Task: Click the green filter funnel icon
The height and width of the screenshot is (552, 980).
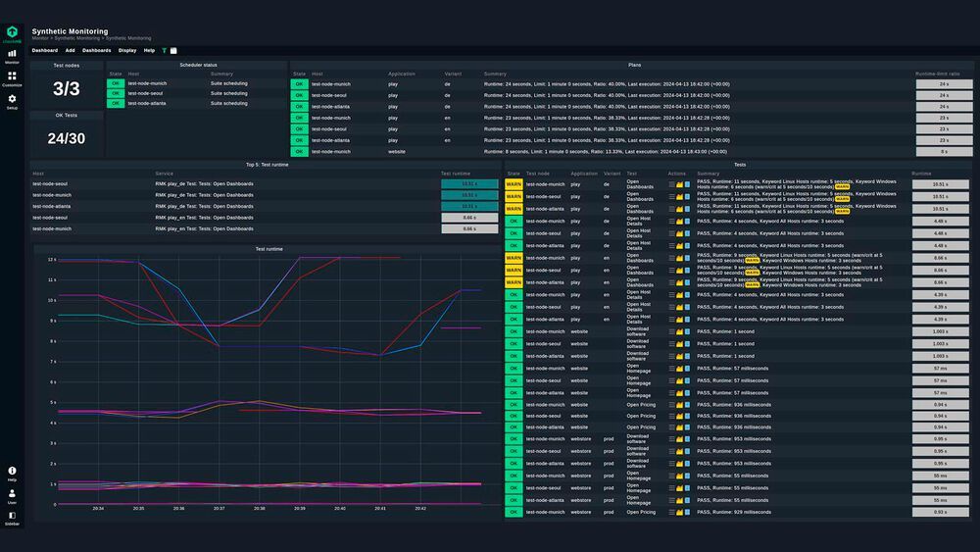Action: (x=164, y=50)
